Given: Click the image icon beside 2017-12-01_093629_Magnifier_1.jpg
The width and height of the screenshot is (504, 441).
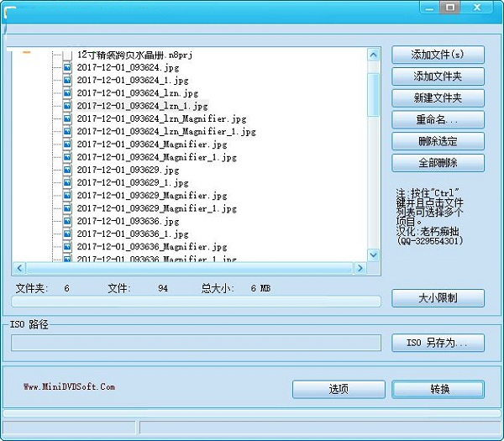Looking at the screenshot, I should click(x=67, y=208).
